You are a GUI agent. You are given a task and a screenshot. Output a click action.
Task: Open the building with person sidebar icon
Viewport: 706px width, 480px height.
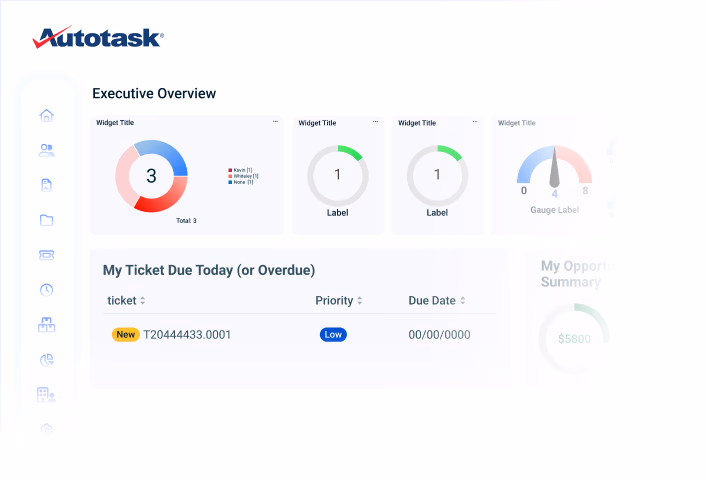click(x=46, y=394)
